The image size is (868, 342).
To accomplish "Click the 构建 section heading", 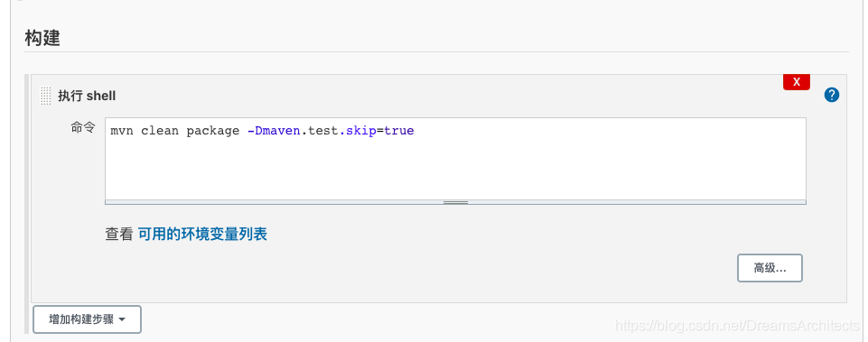I will click(42, 38).
